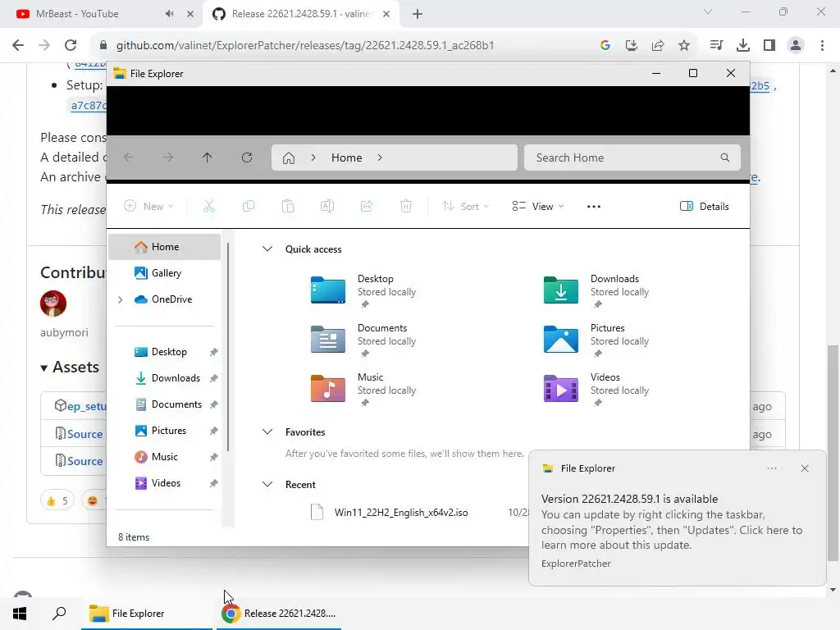Collapse the Recent section

pyautogui.click(x=267, y=484)
